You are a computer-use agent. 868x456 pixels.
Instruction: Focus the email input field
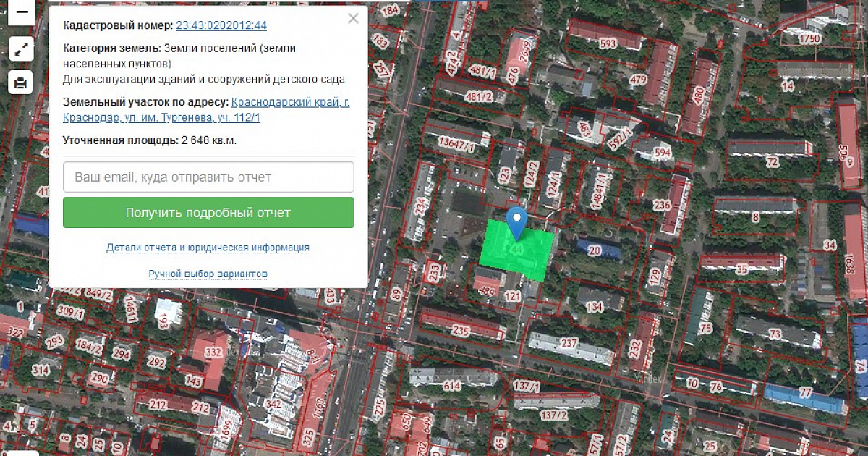click(208, 177)
